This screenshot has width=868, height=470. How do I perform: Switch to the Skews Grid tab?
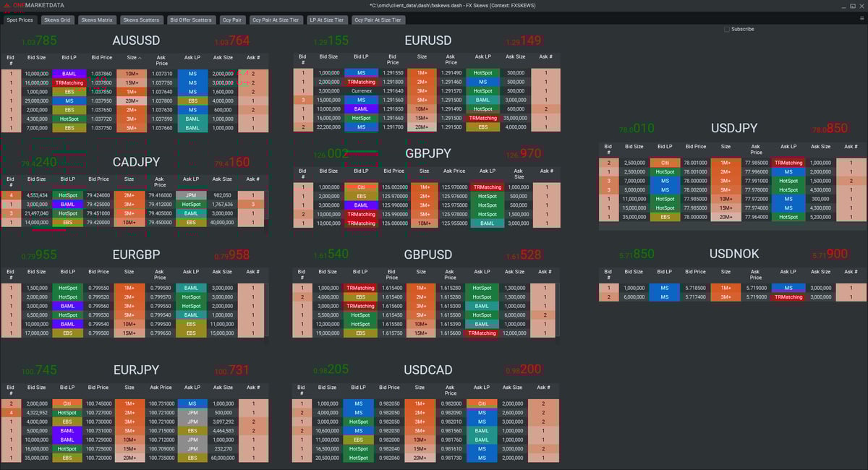click(56, 20)
